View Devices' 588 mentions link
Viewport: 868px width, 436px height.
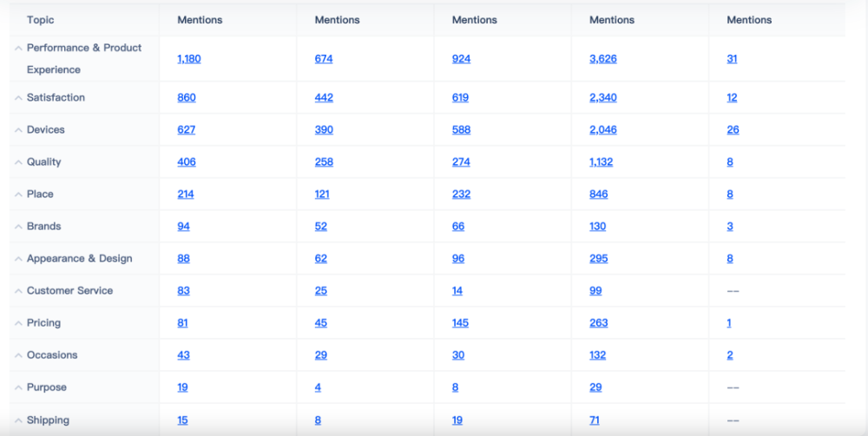tap(461, 129)
